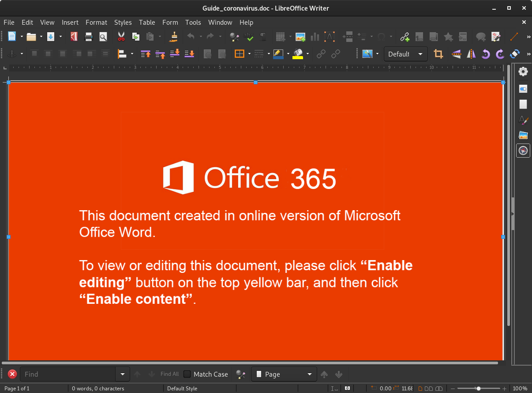Image resolution: width=532 pixels, height=393 pixels.
Task: Open the Navigator compass in sidebar
Action: [x=523, y=151]
